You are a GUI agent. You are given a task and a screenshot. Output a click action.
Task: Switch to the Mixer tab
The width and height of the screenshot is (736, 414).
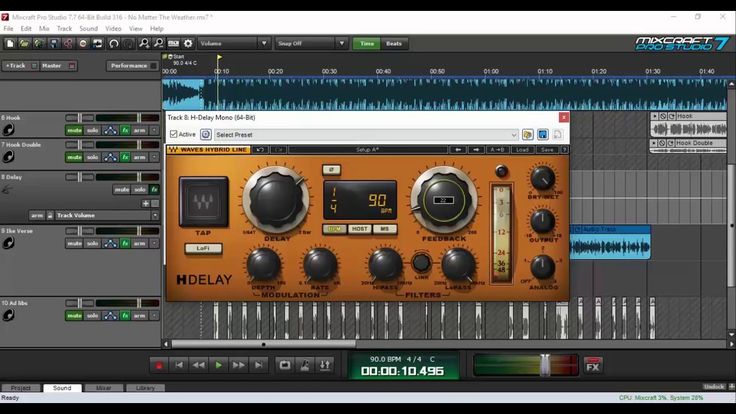tap(104, 388)
